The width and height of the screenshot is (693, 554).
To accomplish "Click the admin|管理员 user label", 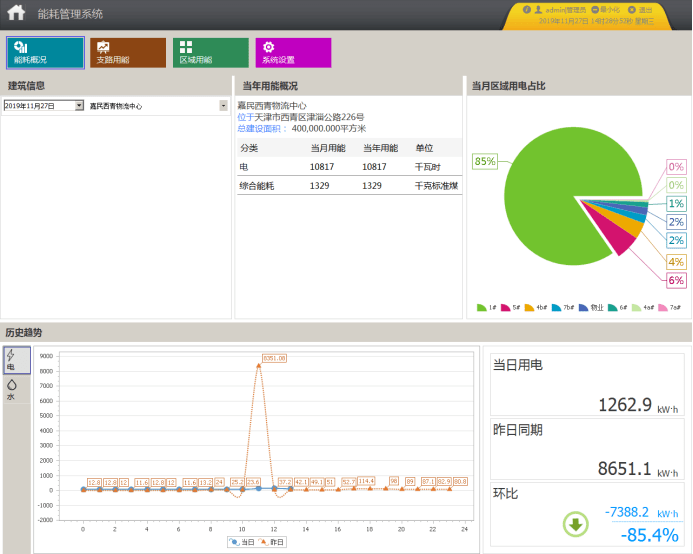I will 566,10.
